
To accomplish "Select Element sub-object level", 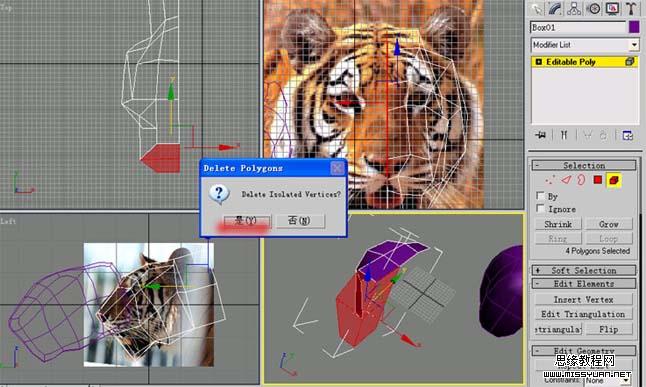I will click(614, 180).
